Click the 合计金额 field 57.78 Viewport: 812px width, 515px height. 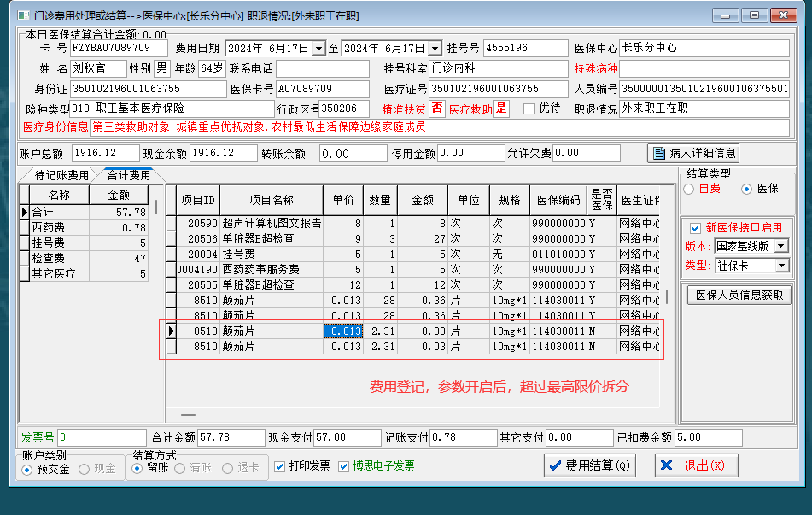pyautogui.click(x=231, y=438)
